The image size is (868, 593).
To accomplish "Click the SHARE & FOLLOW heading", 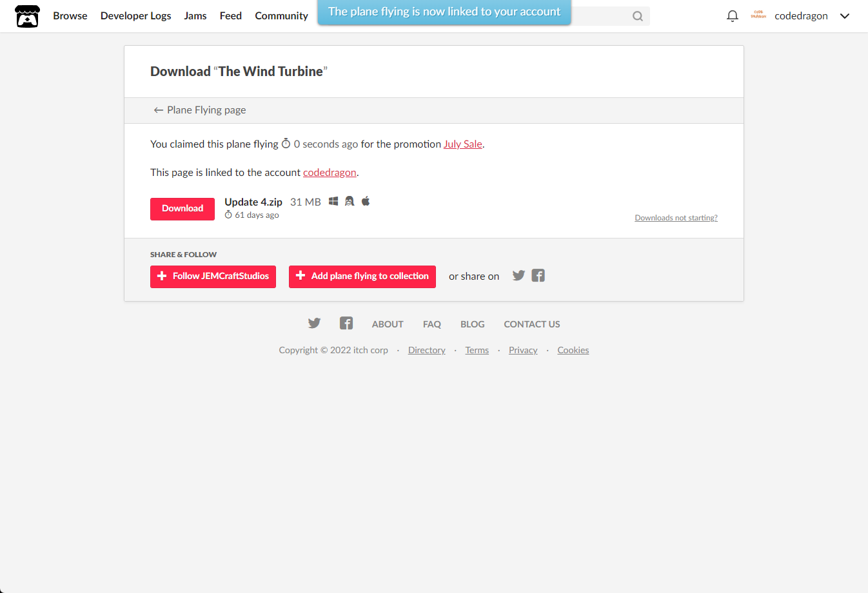I will (x=184, y=255).
